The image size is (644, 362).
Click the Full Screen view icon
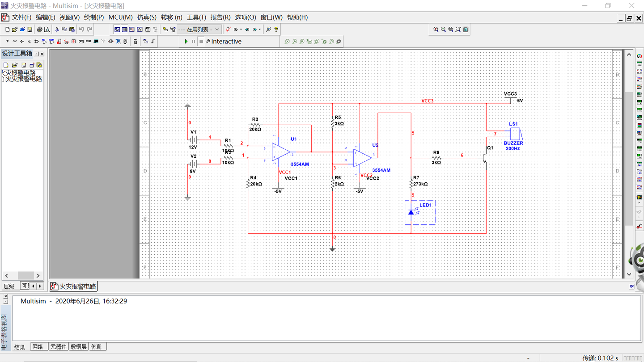click(x=466, y=29)
